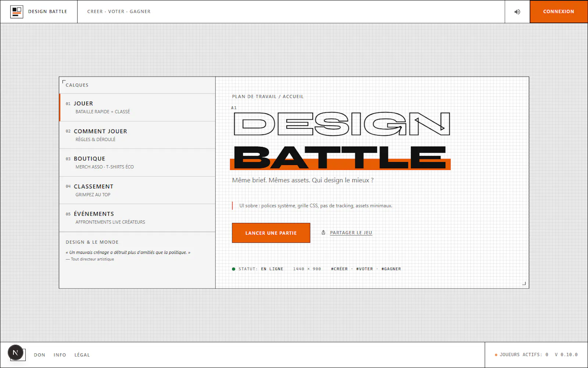Toggle sound with the speaker icon
The width and height of the screenshot is (588, 368).
click(x=517, y=12)
